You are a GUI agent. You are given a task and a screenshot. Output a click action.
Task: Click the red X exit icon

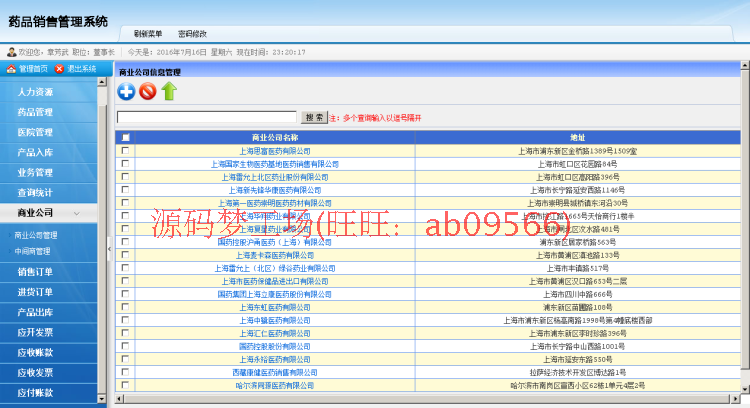[x=59, y=69]
